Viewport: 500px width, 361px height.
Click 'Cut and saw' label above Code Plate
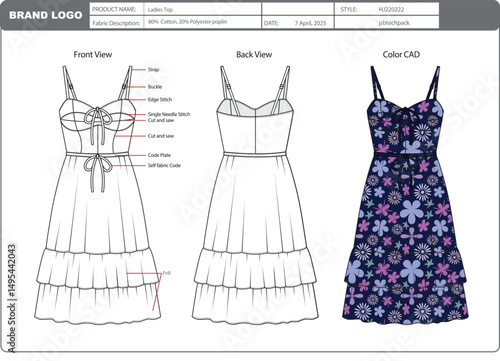click(161, 136)
